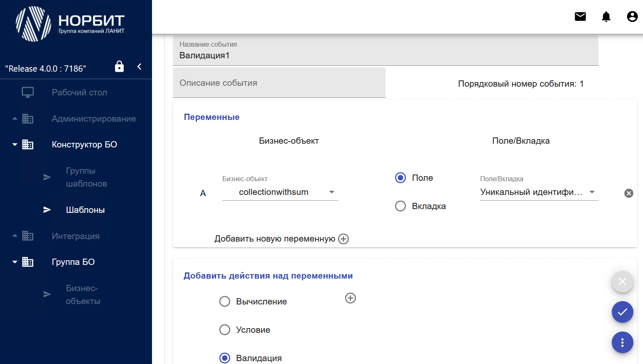Click the Переменные section heading

[x=212, y=117]
